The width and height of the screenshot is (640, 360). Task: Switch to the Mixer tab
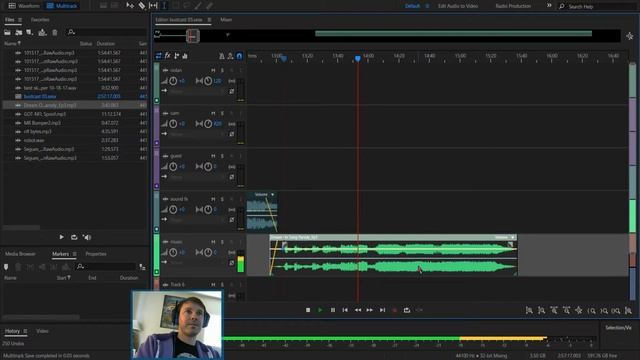(226, 20)
